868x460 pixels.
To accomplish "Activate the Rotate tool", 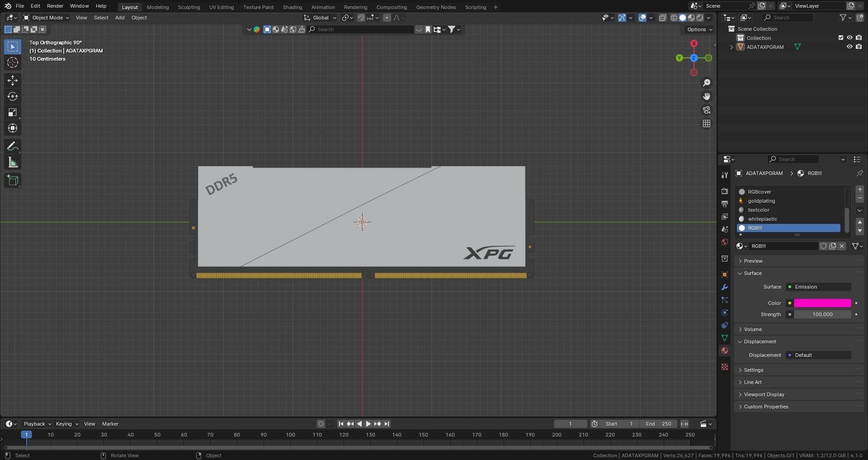I will click(13, 96).
